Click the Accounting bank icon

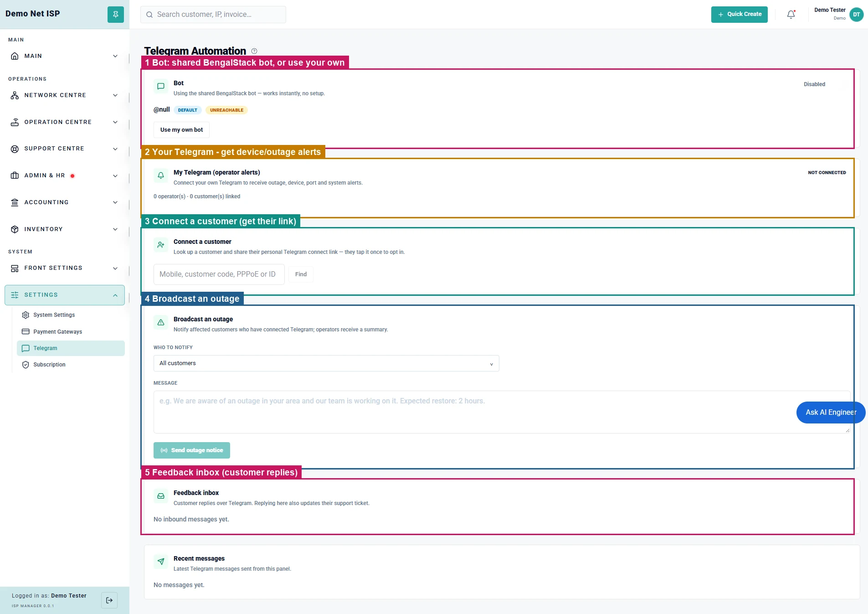[x=15, y=202]
